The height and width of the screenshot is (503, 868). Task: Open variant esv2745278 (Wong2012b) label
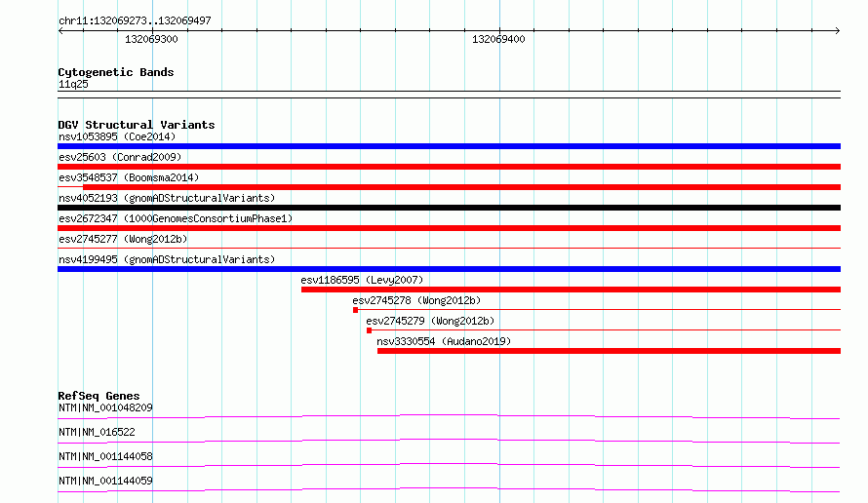[x=416, y=300]
